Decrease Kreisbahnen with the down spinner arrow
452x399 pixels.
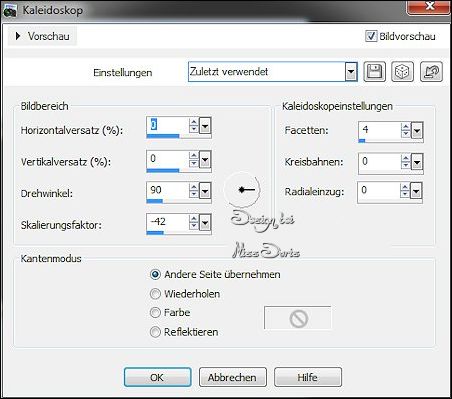405,166
